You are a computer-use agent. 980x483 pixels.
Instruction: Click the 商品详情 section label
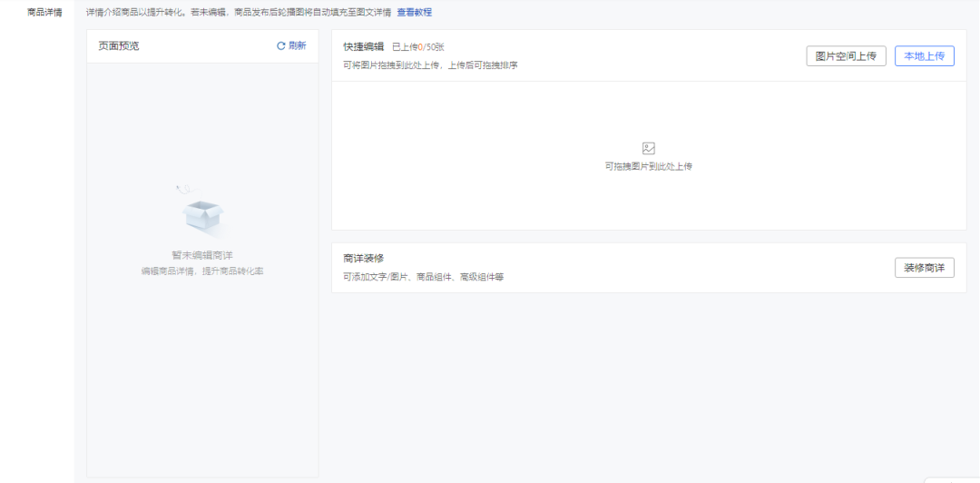tap(44, 12)
